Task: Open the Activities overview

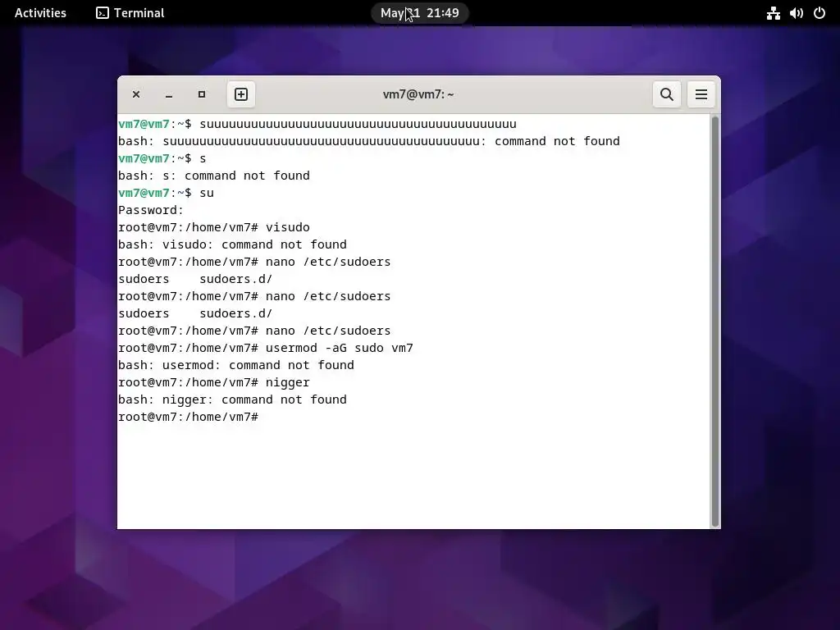Action: click(x=40, y=13)
